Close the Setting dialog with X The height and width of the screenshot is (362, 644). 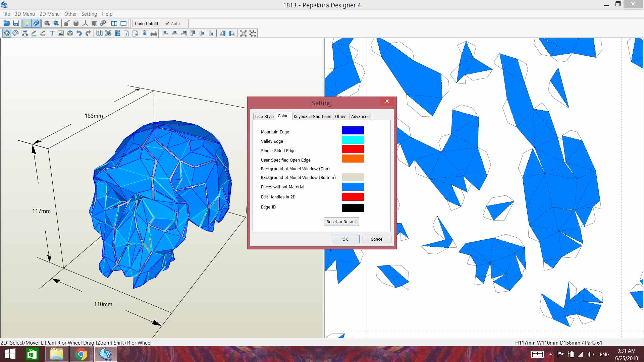pyautogui.click(x=387, y=101)
